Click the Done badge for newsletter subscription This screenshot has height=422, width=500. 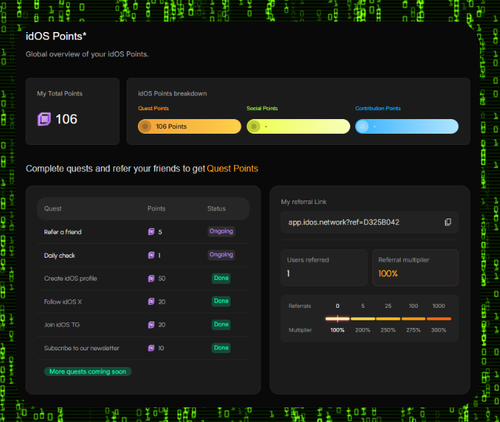click(x=221, y=348)
